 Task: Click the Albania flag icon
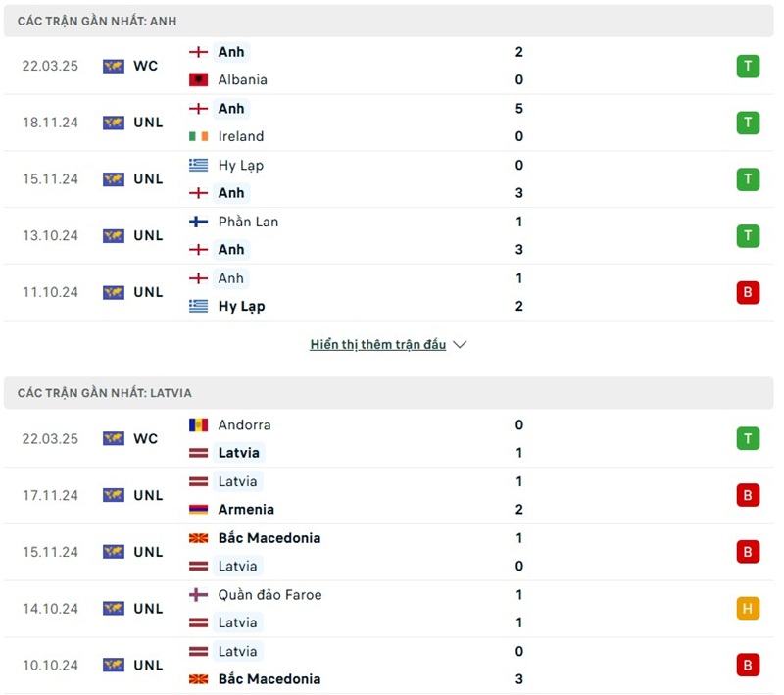click(x=198, y=79)
